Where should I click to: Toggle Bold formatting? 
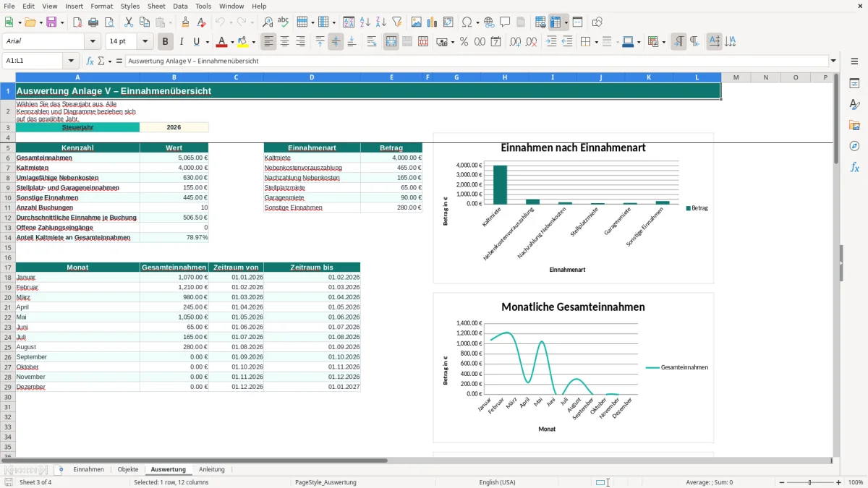(x=165, y=42)
